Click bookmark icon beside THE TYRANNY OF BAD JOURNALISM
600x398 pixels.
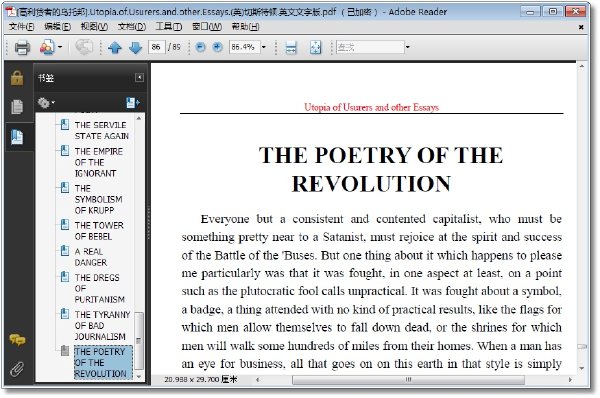pyautogui.click(x=65, y=314)
